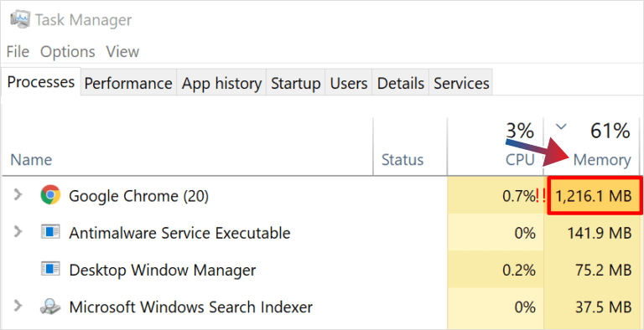This screenshot has width=644, height=330.
Task: Switch to the App history tab
Action: (221, 83)
